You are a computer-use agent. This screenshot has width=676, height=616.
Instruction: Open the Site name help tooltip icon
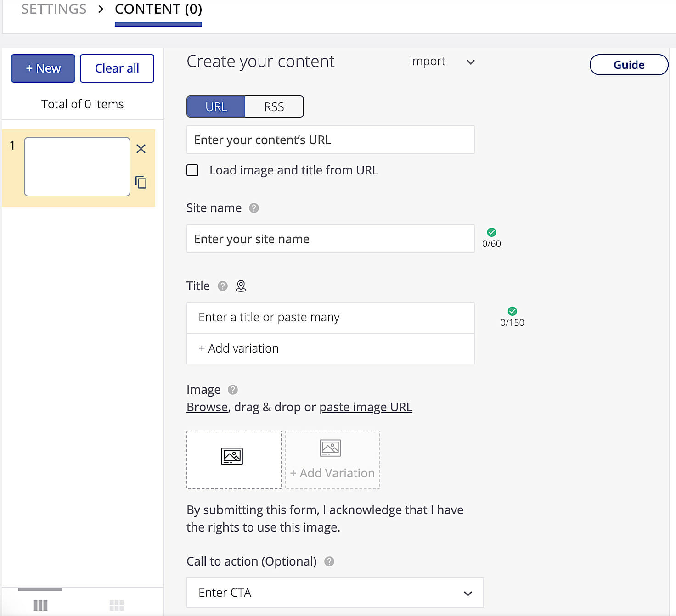[254, 208]
